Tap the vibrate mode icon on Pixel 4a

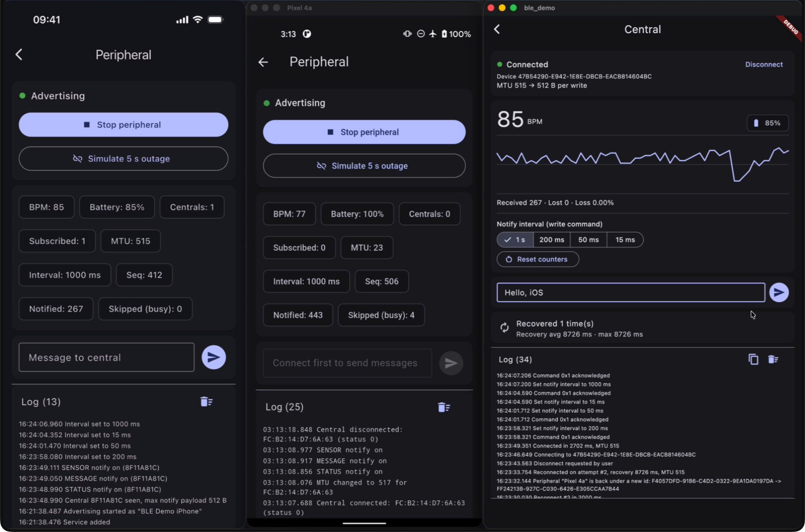click(x=407, y=34)
